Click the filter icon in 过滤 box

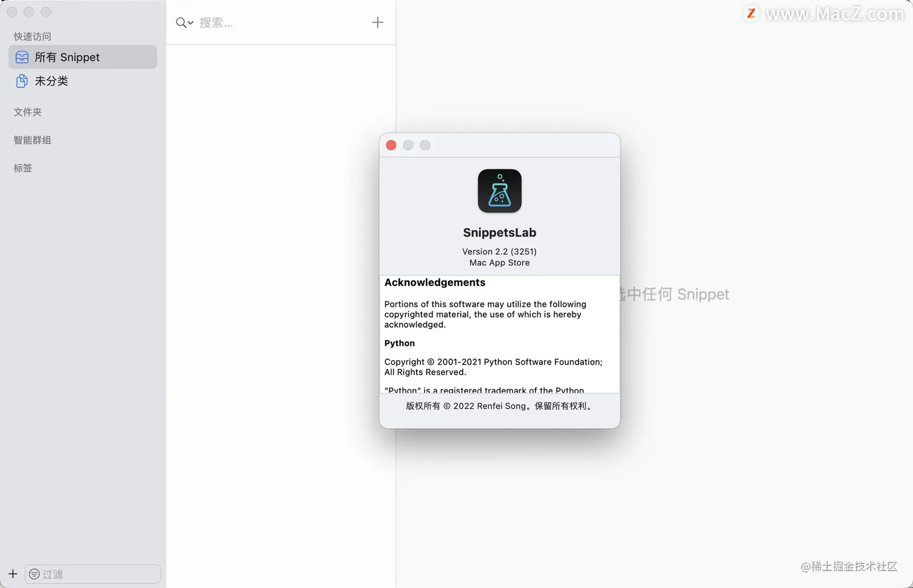coord(34,574)
